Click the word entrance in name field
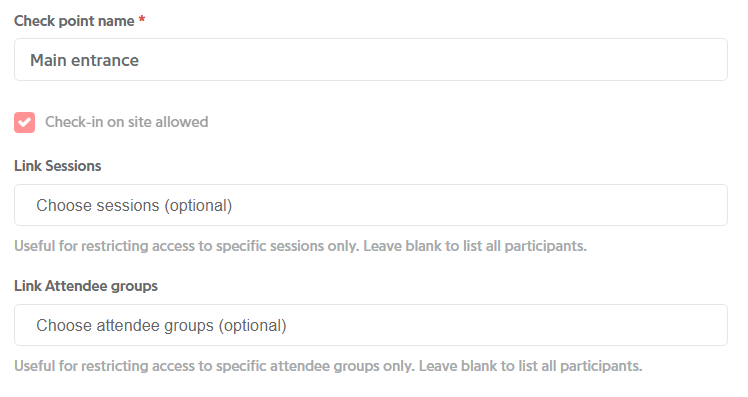The image size is (748, 397). (105, 61)
